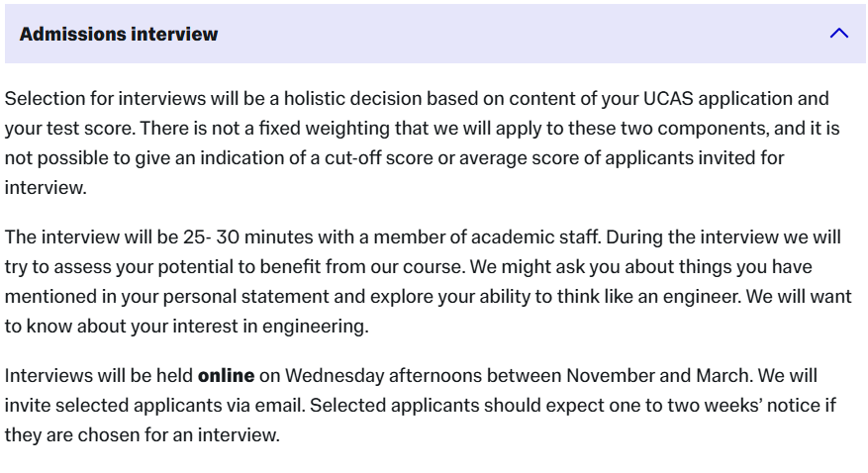
Task: Click the paragraph starting Interviews will be held
Action: pos(396,406)
